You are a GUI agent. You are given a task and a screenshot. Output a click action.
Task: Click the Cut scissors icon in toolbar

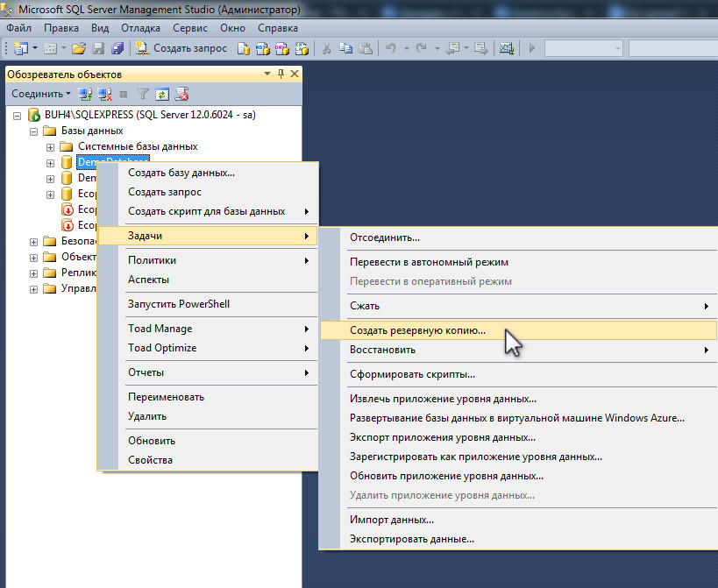click(x=326, y=48)
